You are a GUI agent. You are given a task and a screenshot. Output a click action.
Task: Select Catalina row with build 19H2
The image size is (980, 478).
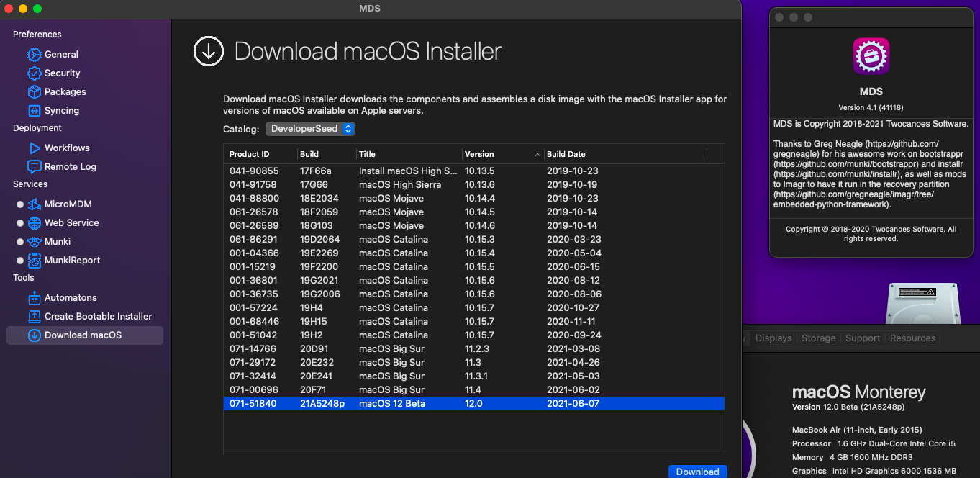pyautogui.click(x=474, y=335)
